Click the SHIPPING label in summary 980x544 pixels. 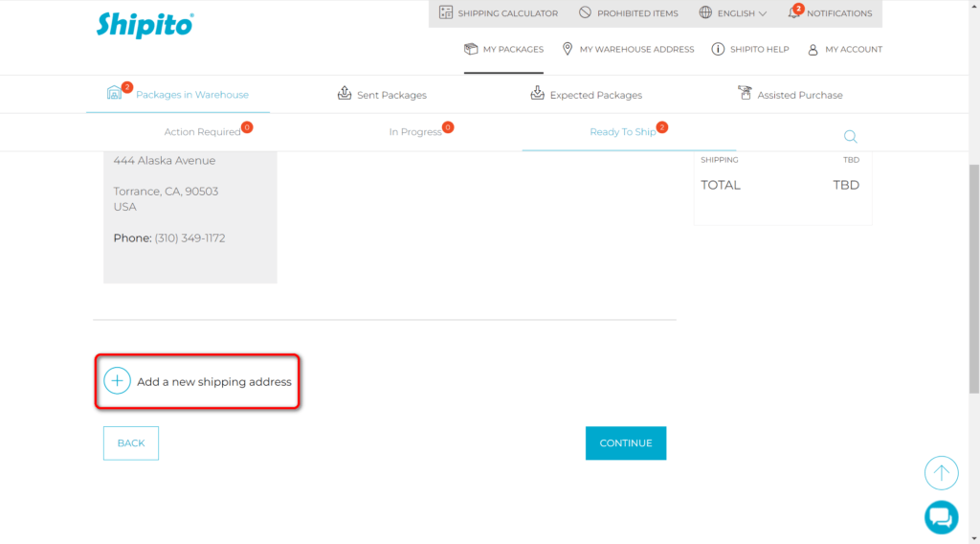pyautogui.click(x=720, y=160)
